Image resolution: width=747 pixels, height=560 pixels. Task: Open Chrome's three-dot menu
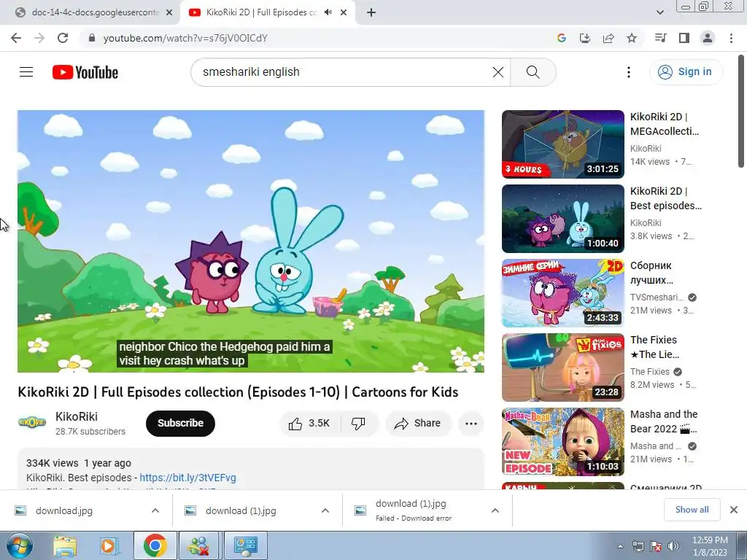pyautogui.click(x=731, y=38)
